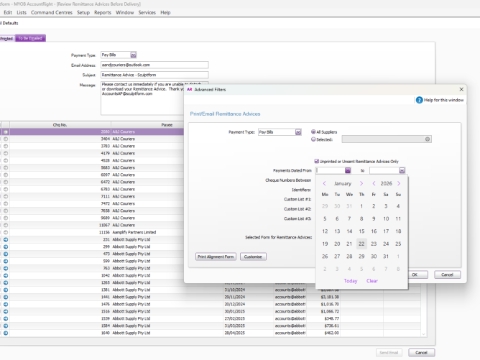Click the blue arrow icon for cheque 299
The height and width of the screenshot is (360, 480).
pos(6,247)
